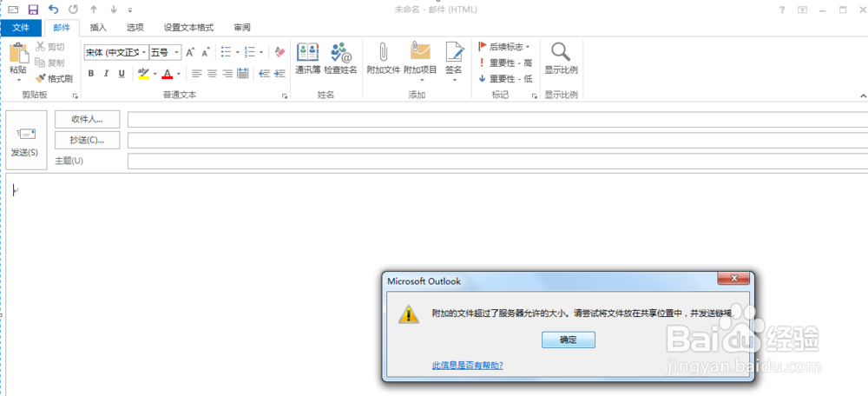868x396 pixels.
Task: Open the 剪贴板 group dialog launcher
Action: click(x=76, y=96)
